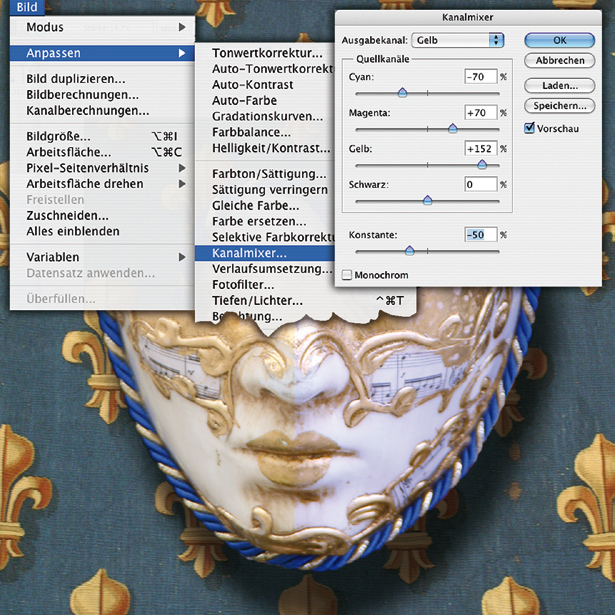
Task: Open the Modus submenu
Action: tap(102, 27)
